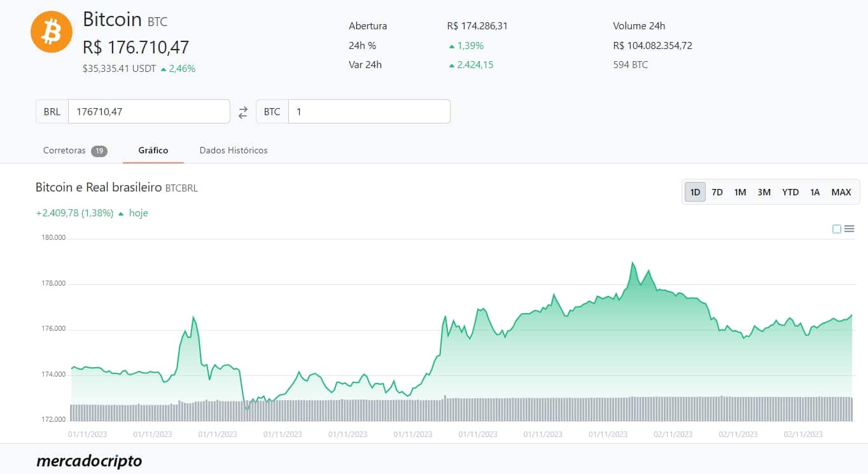
Task: Switch chart range to YTD
Action: 790,192
